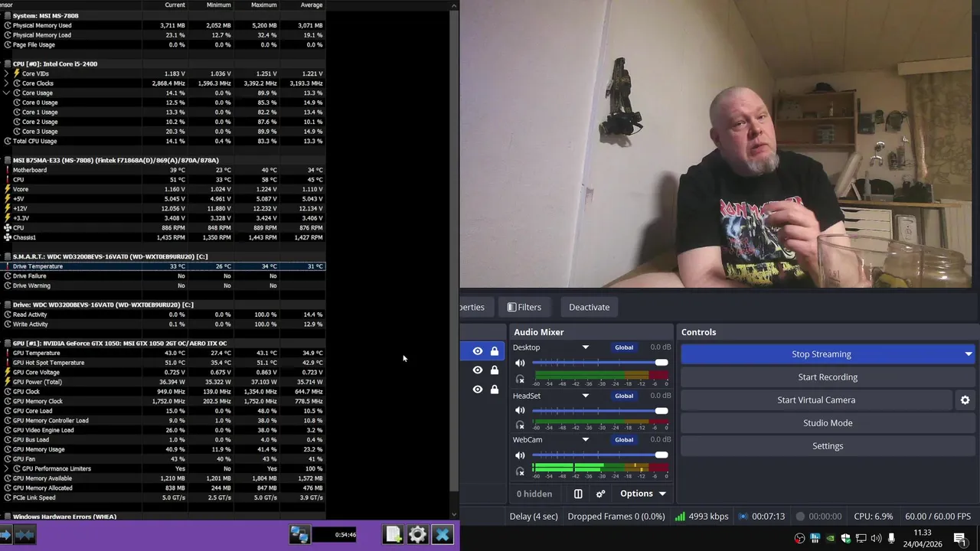The width and height of the screenshot is (980, 551).
Task: Toggle Desktop audio monitoring headphone icon
Action: click(x=520, y=379)
